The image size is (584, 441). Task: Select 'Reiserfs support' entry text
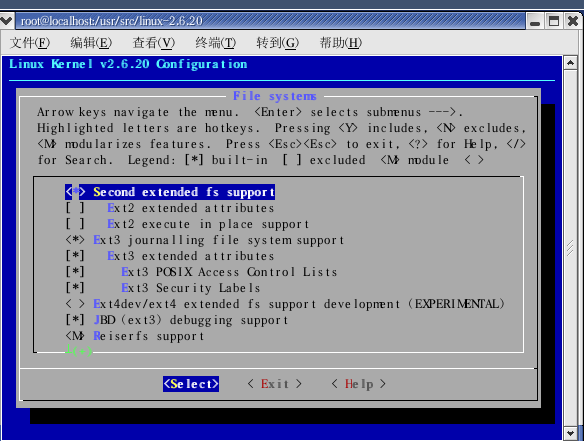(x=149, y=336)
